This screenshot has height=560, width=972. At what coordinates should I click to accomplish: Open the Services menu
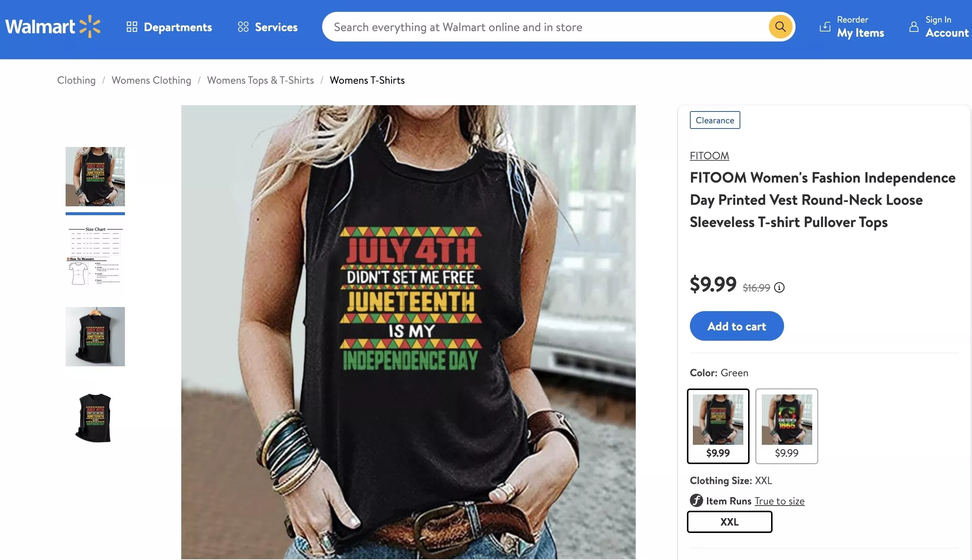[268, 27]
